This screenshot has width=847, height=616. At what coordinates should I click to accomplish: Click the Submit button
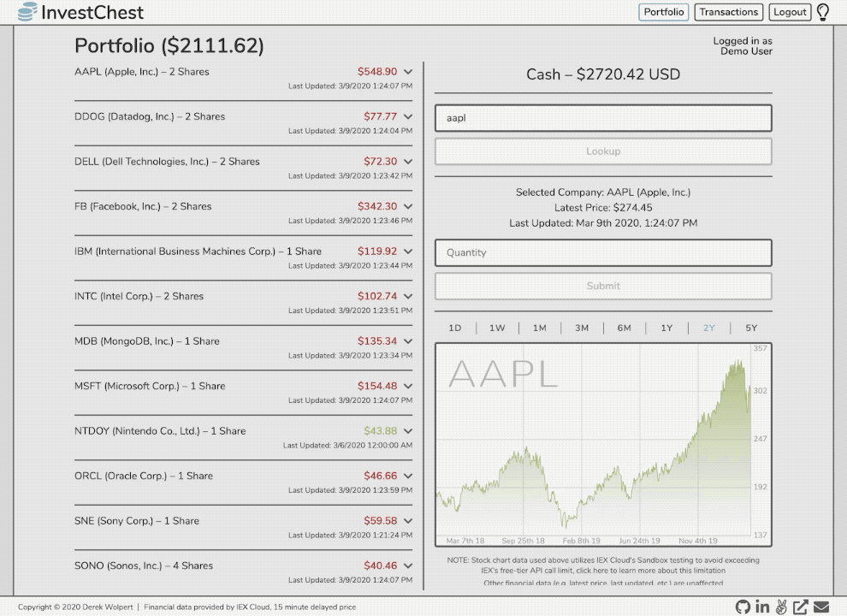603,286
